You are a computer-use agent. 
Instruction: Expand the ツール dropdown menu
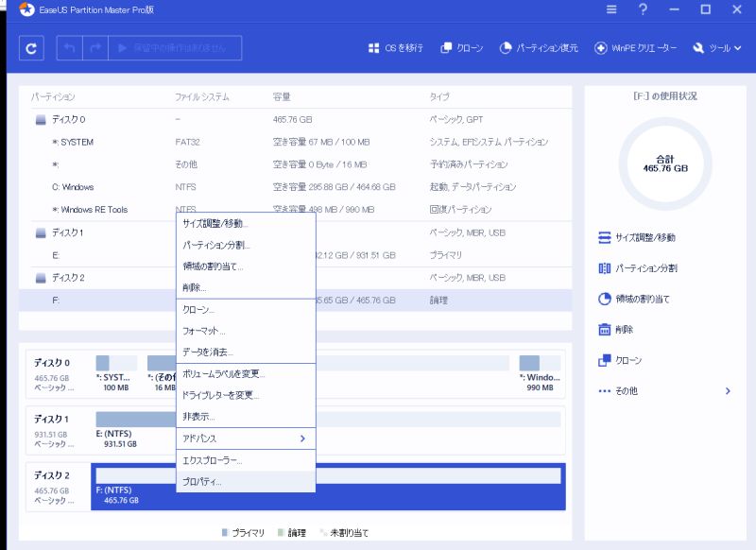717,48
